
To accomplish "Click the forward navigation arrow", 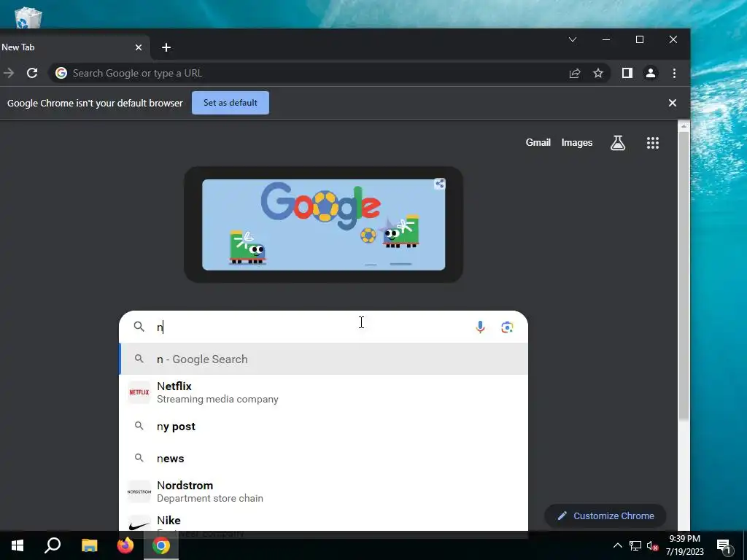I will 9,74.
